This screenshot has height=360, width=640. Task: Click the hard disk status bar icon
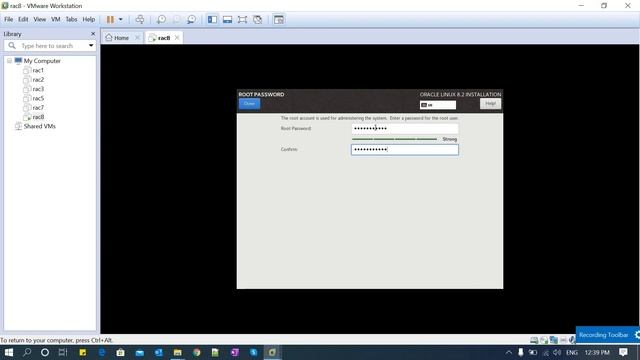point(534,340)
